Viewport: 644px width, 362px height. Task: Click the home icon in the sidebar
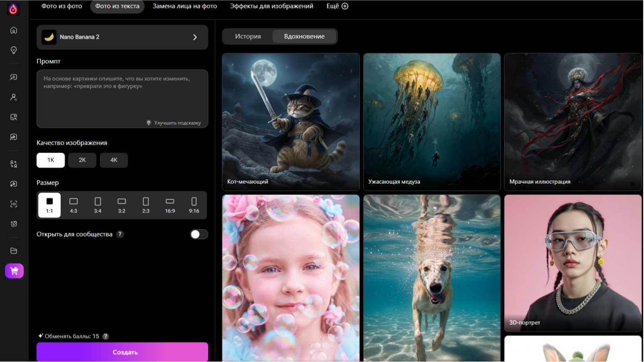point(14,30)
